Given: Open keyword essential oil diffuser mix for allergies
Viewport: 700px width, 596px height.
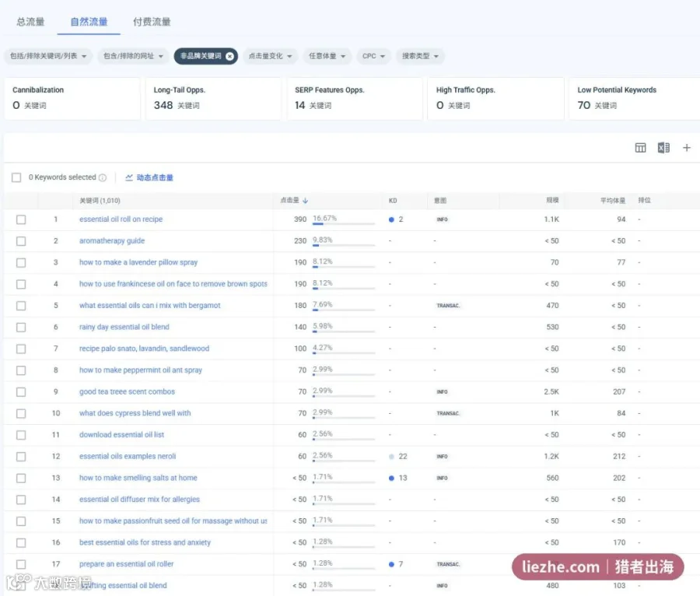Looking at the screenshot, I should click(139, 499).
